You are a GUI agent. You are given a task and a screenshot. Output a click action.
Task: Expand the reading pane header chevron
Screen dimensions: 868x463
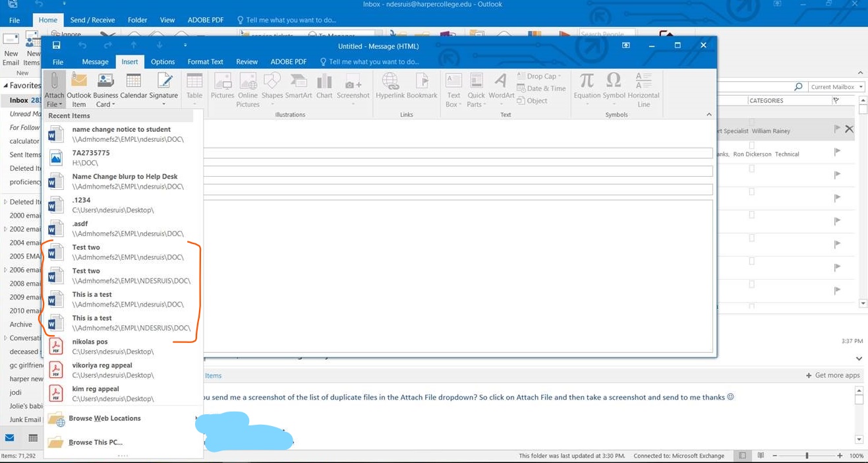[859, 359]
